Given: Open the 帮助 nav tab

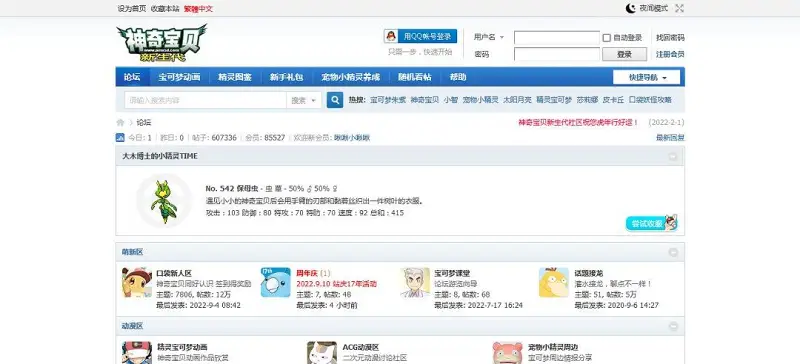Looking at the screenshot, I should [458, 77].
